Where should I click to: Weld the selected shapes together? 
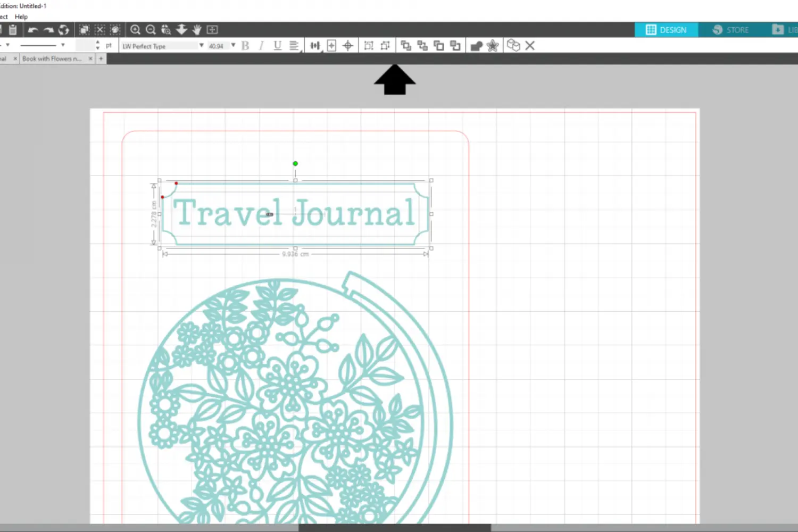pyautogui.click(x=477, y=46)
